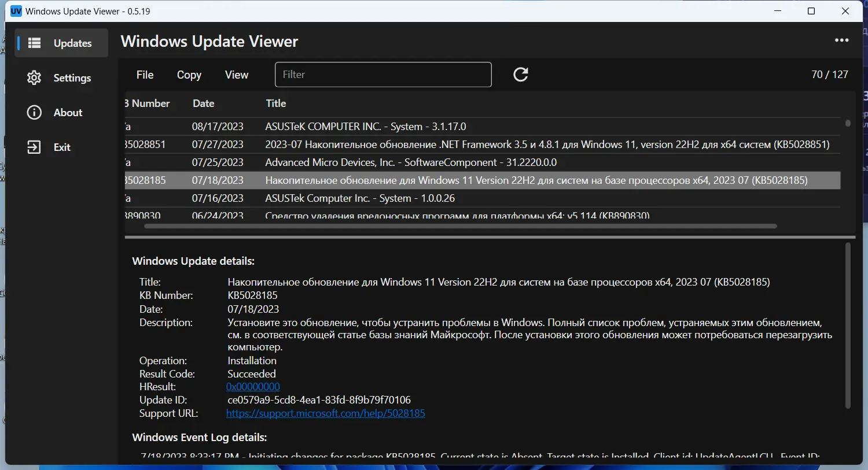Image resolution: width=868 pixels, height=470 pixels.
Task: Click the Succeeded result code value
Action: (x=252, y=374)
